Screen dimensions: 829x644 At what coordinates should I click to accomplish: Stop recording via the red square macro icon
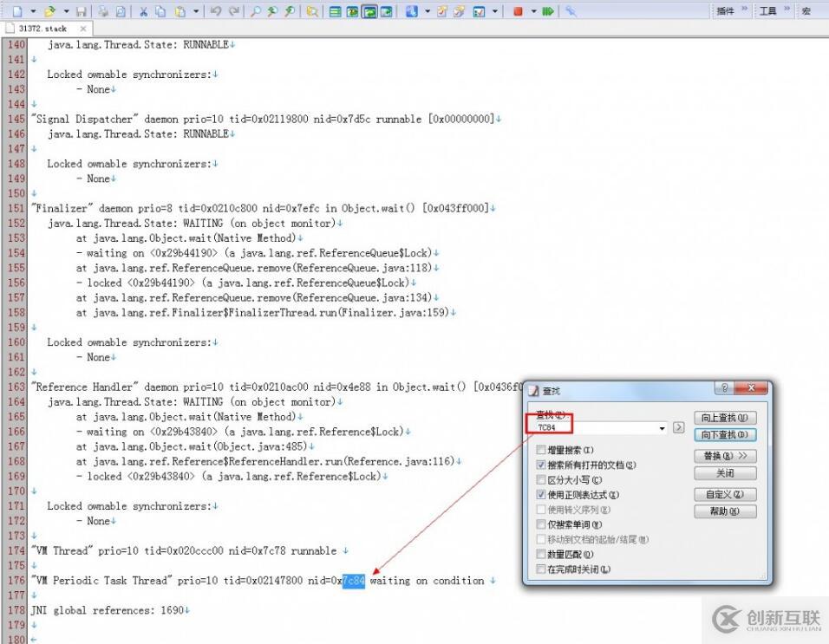click(x=518, y=11)
